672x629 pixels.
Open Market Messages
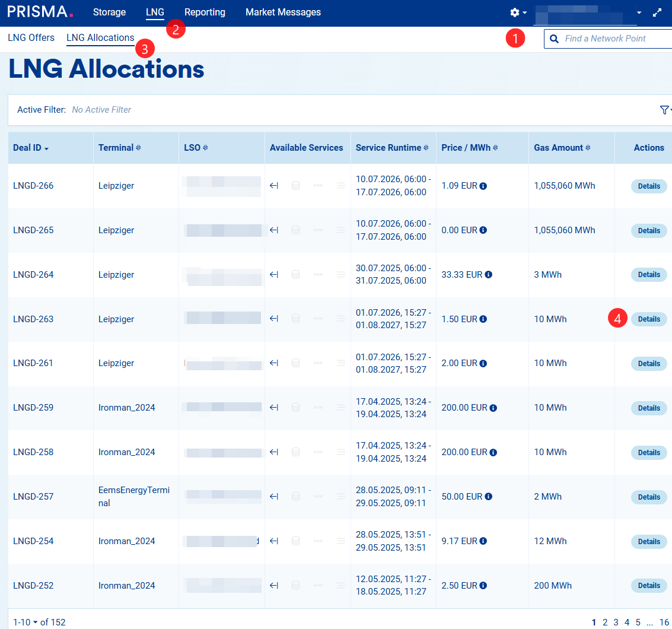(x=283, y=12)
